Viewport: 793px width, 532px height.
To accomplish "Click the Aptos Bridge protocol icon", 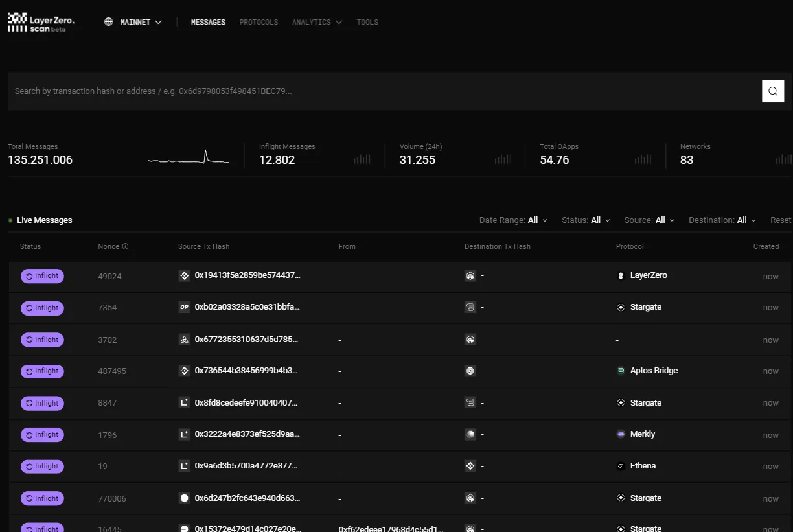I will [621, 371].
